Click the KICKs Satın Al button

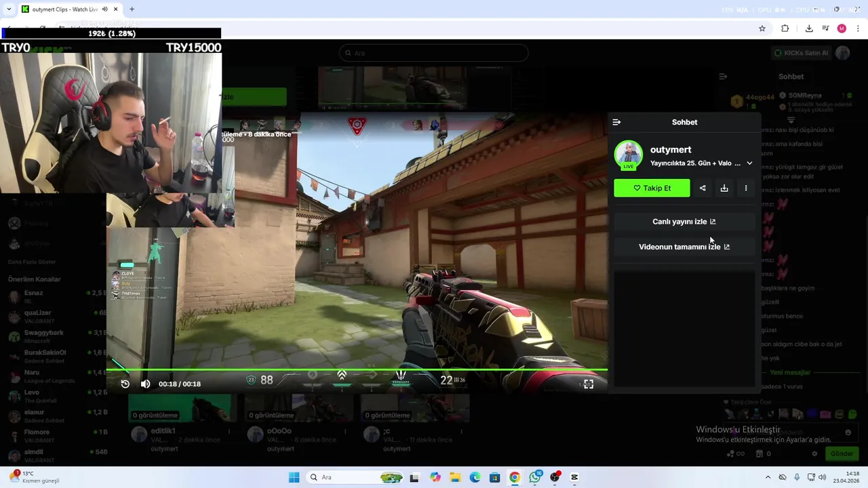tap(802, 53)
